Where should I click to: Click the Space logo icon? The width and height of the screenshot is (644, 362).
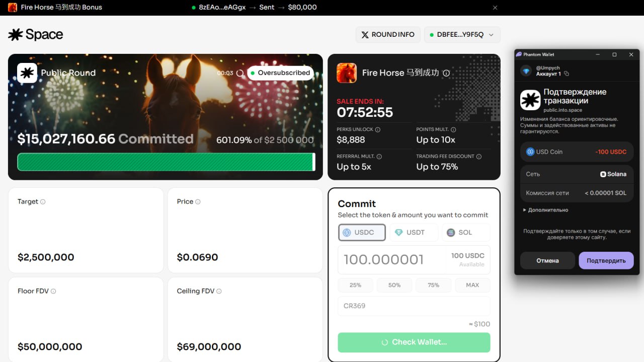[16, 34]
